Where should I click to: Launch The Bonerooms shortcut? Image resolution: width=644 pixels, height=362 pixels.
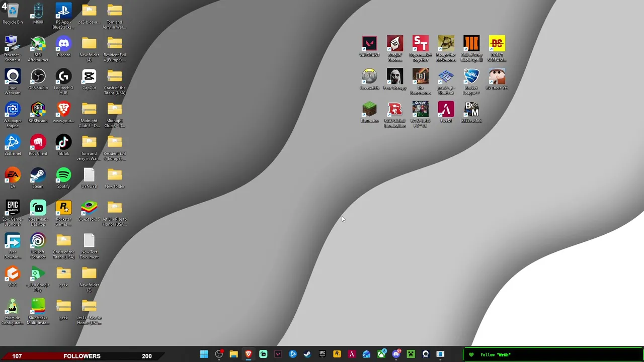(420, 81)
